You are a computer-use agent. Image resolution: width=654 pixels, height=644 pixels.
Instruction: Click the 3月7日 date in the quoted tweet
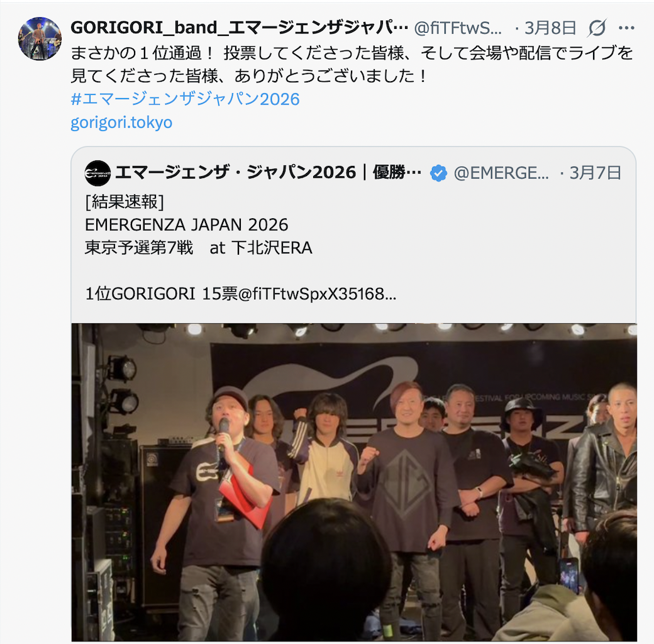[595, 173]
